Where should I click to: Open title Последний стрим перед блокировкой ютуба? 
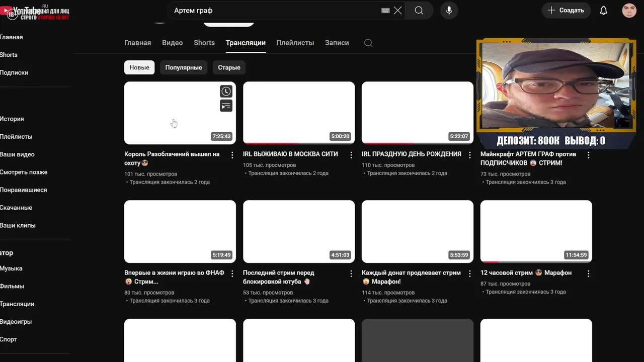tap(279, 277)
